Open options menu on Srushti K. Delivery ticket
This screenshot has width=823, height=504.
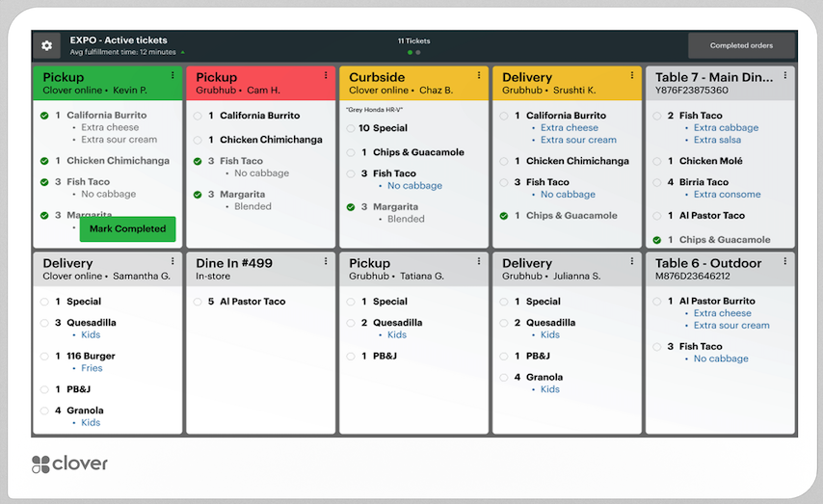tap(632, 75)
